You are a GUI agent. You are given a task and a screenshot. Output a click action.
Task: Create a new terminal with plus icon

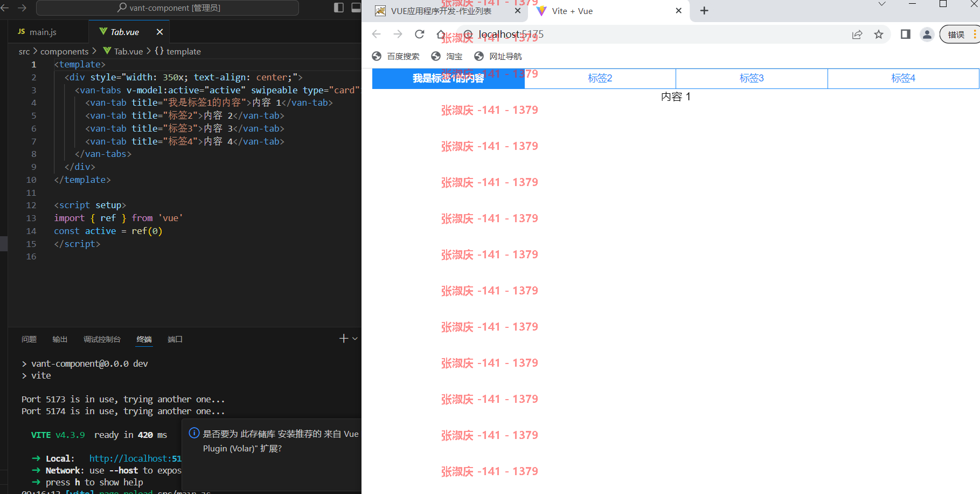point(344,338)
